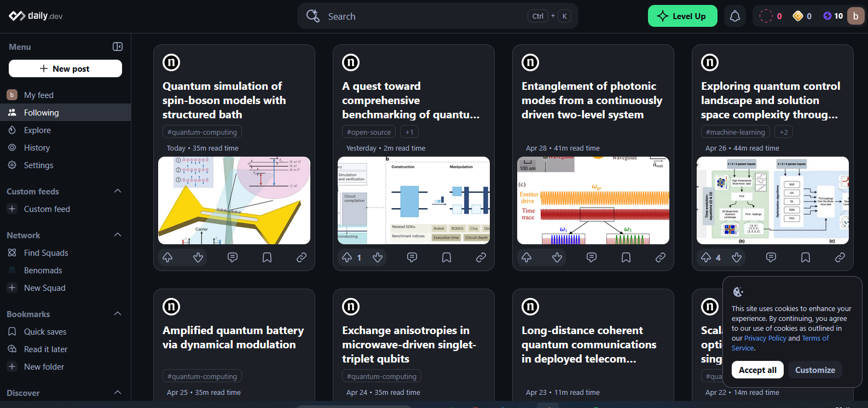Viewport: 868px width, 408px height.
Task: Open History in the sidebar
Action: point(66,147)
